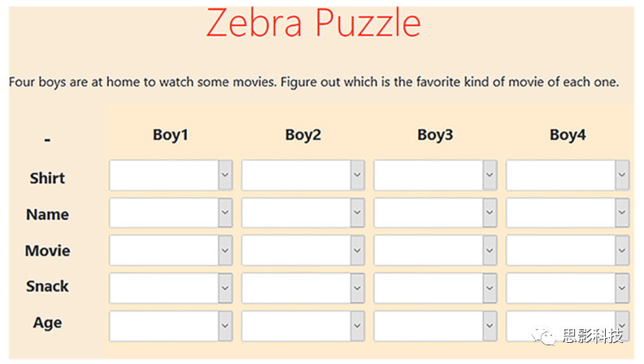Open Boy3's Name dropdown
This screenshot has width=644, height=364.
[435, 213]
